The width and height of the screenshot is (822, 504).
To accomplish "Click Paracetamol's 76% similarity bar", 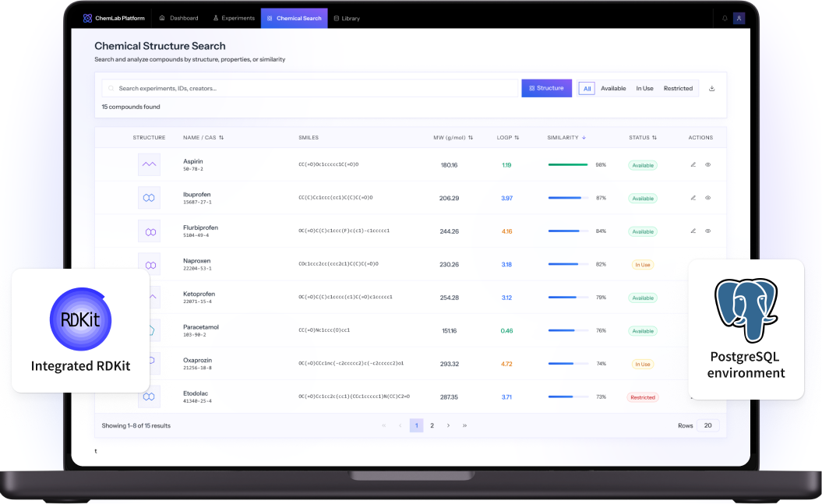I will [x=568, y=330].
